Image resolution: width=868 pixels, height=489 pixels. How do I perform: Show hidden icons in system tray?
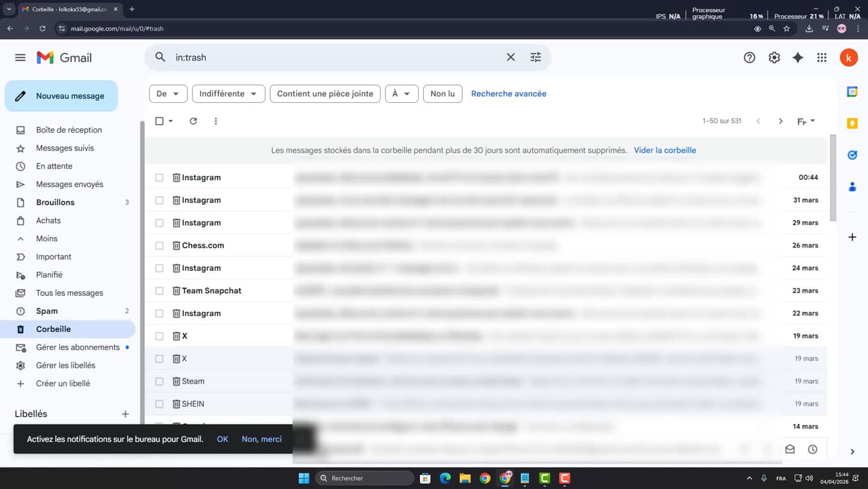click(749, 478)
